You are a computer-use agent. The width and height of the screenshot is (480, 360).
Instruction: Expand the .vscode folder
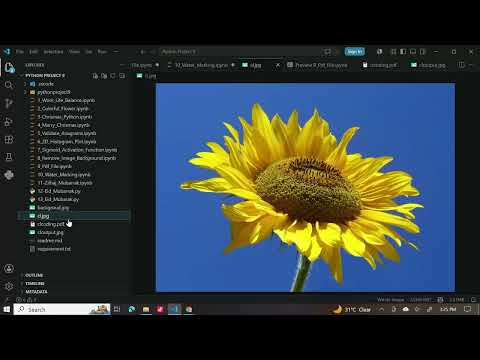pos(46,84)
